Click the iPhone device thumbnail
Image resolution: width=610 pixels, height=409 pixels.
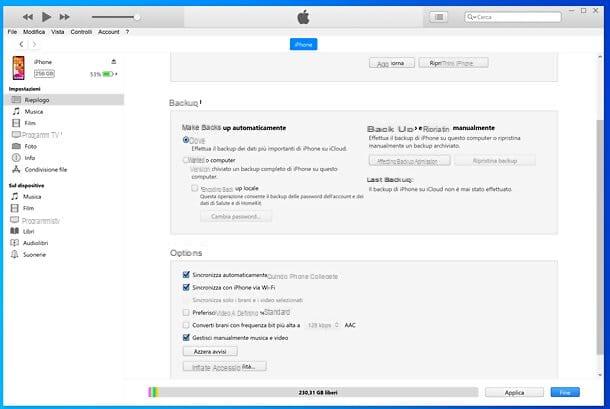18,68
